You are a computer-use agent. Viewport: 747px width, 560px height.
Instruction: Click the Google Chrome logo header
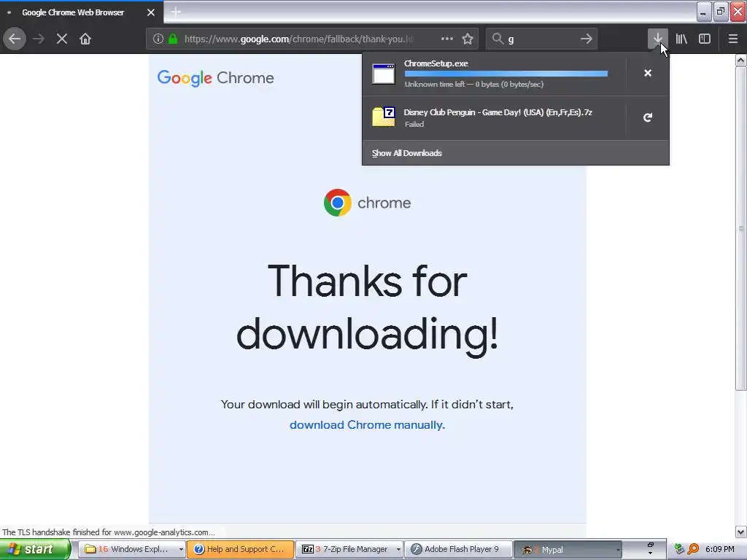point(215,78)
